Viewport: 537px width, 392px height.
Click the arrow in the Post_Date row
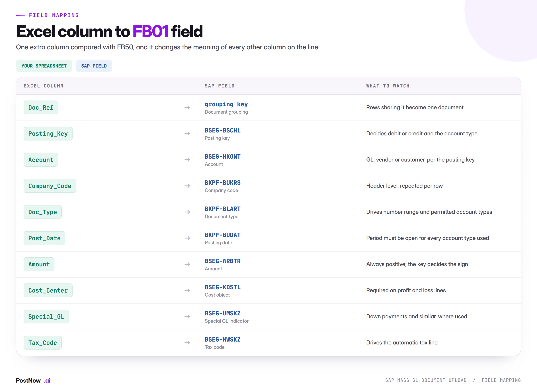tap(187, 238)
